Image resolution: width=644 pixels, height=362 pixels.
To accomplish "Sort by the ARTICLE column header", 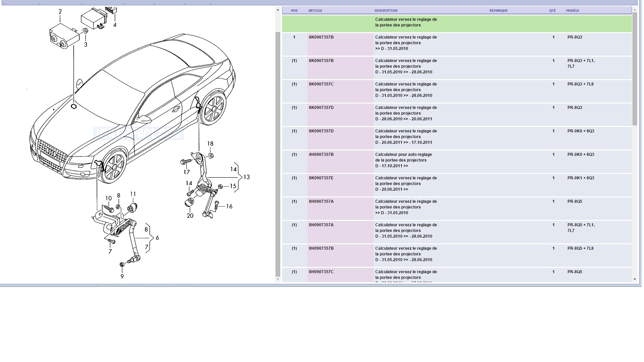I will 315,11.
